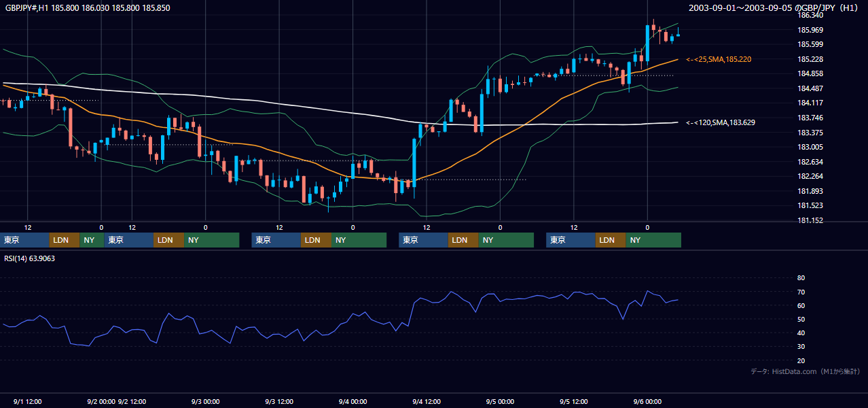Viewport: 868px width, 408px height.
Task: Click the 184.487 price axis label
Action: click(810, 88)
